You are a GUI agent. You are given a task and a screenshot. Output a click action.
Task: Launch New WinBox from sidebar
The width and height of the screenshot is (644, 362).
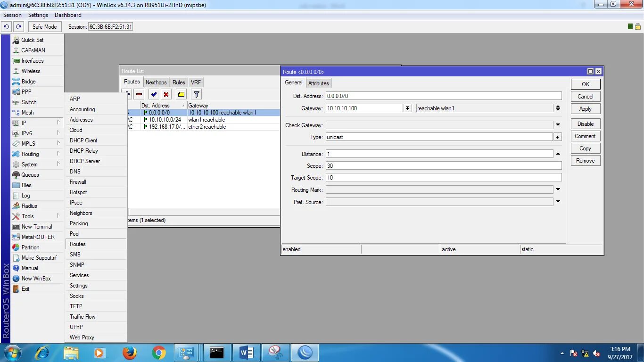point(37,279)
